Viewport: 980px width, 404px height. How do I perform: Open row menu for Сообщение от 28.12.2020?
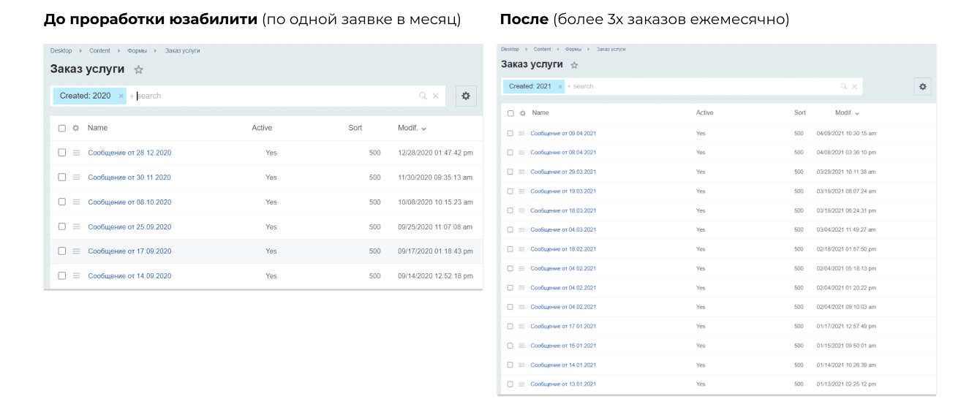point(76,153)
